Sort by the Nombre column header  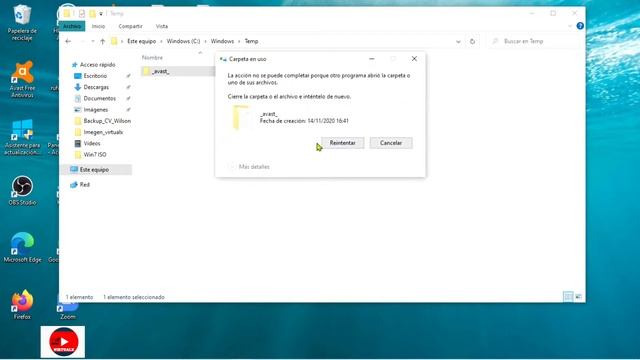click(x=152, y=58)
